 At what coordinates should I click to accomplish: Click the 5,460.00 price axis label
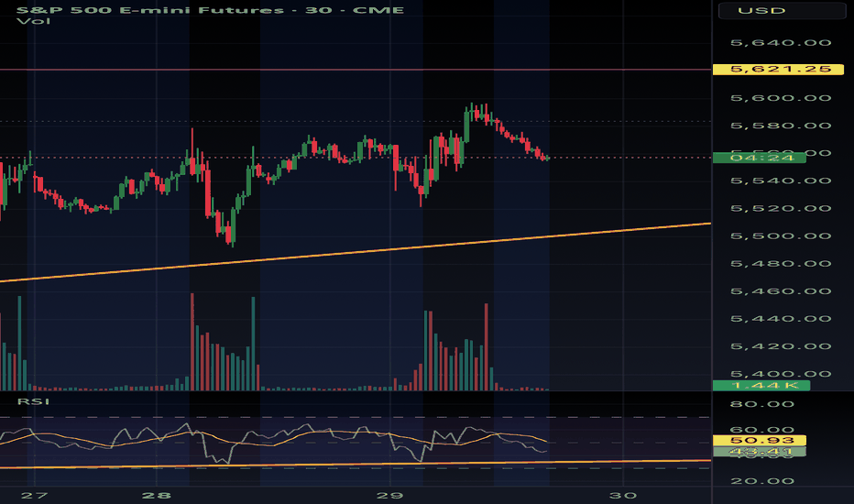781,291
